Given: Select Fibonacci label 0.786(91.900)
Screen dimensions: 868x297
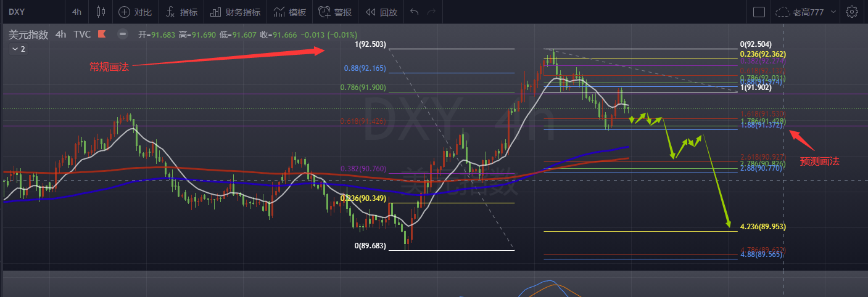Looking at the screenshot, I should (363, 87).
